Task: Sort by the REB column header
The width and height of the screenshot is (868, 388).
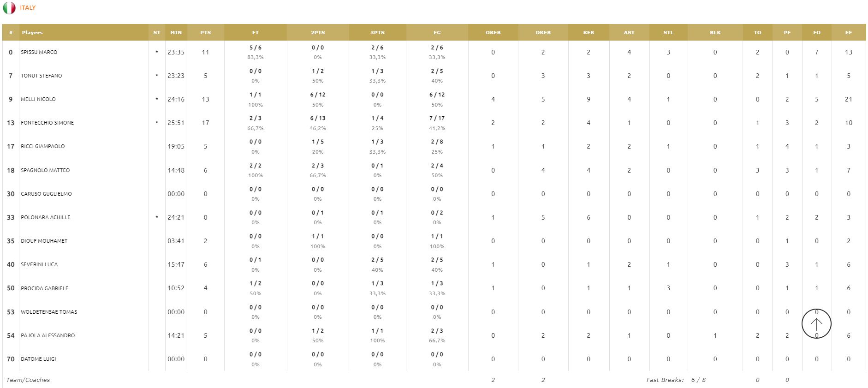Action: pyautogui.click(x=588, y=32)
